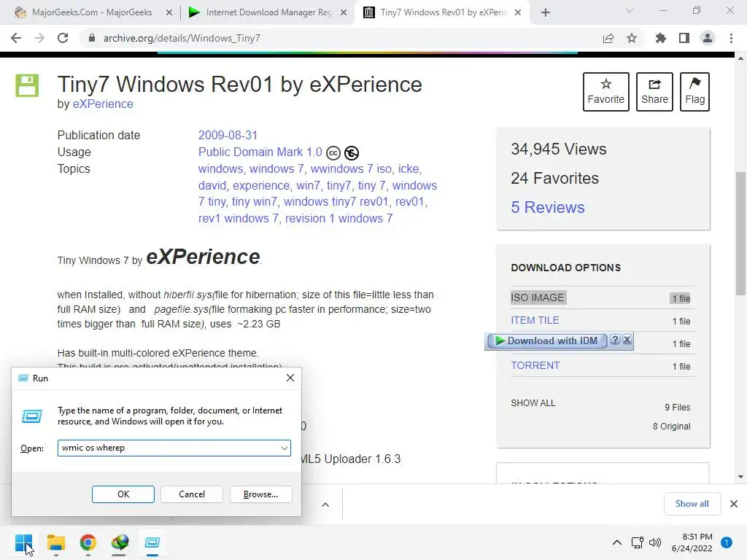The width and height of the screenshot is (747, 560).
Task: Open the eXPerience author link
Action: (x=103, y=104)
